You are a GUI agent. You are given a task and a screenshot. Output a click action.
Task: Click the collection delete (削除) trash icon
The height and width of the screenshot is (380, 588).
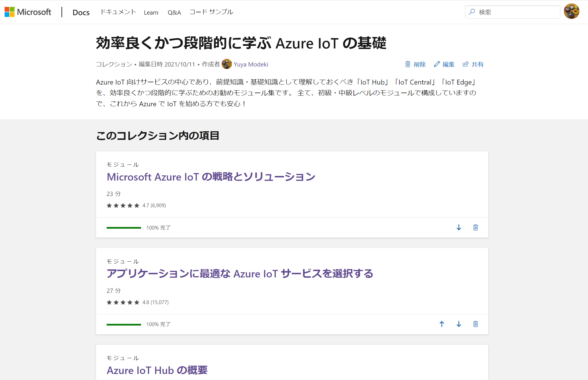pyautogui.click(x=408, y=64)
